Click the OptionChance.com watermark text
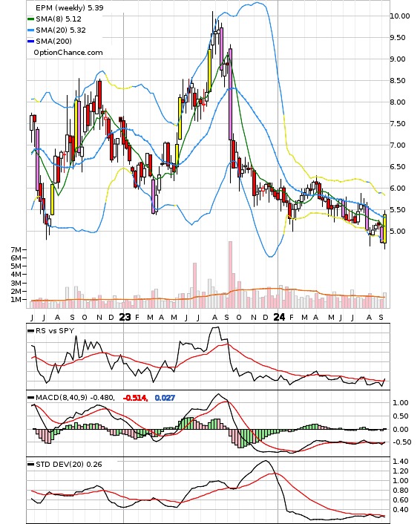 [68, 53]
